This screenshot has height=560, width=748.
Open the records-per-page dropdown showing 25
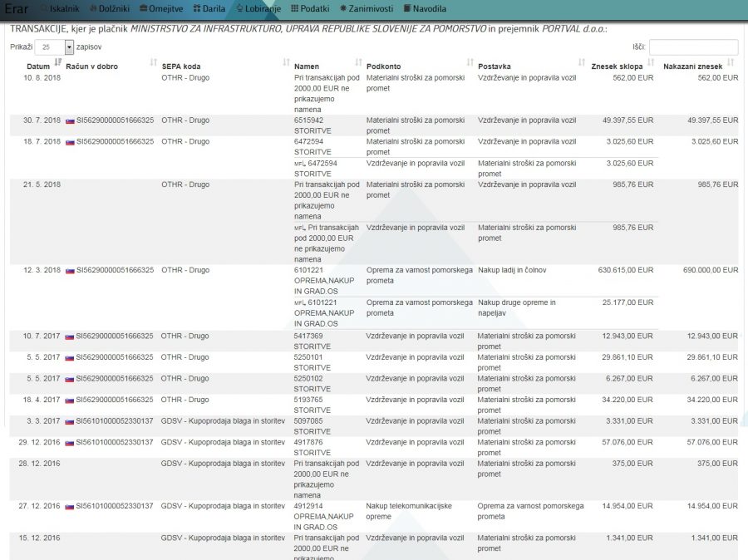coord(54,47)
